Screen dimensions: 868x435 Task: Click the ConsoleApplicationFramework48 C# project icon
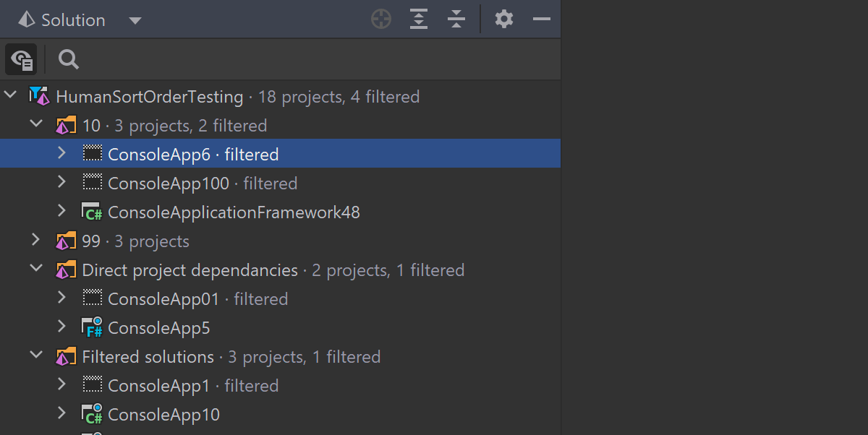pyautogui.click(x=92, y=212)
